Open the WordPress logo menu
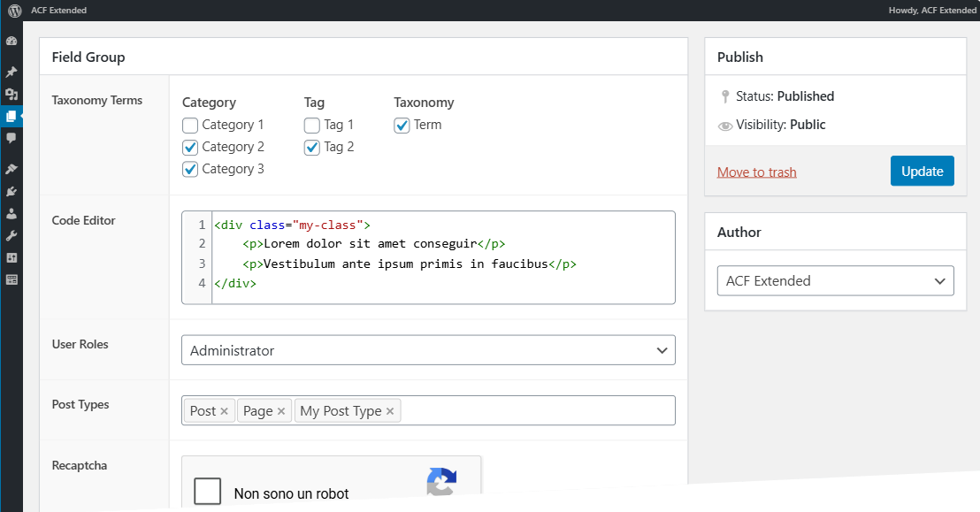 click(15, 11)
